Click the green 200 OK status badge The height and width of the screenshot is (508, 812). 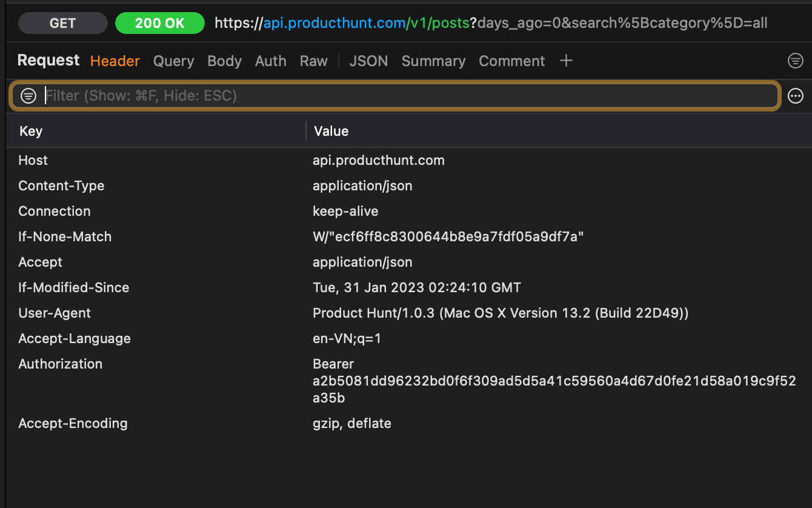(159, 22)
